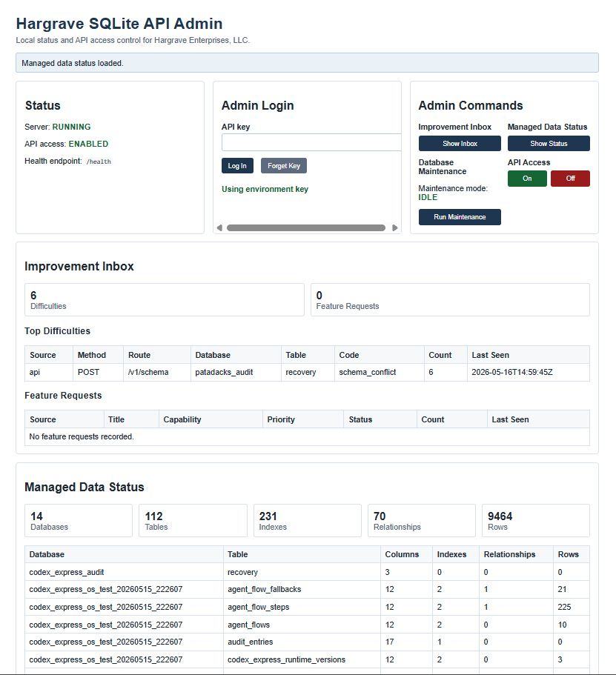The width and height of the screenshot is (616, 675).
Task: Click the Admin Login right scroll arrow
Action: pyautogui.click(x=394, y=227)
